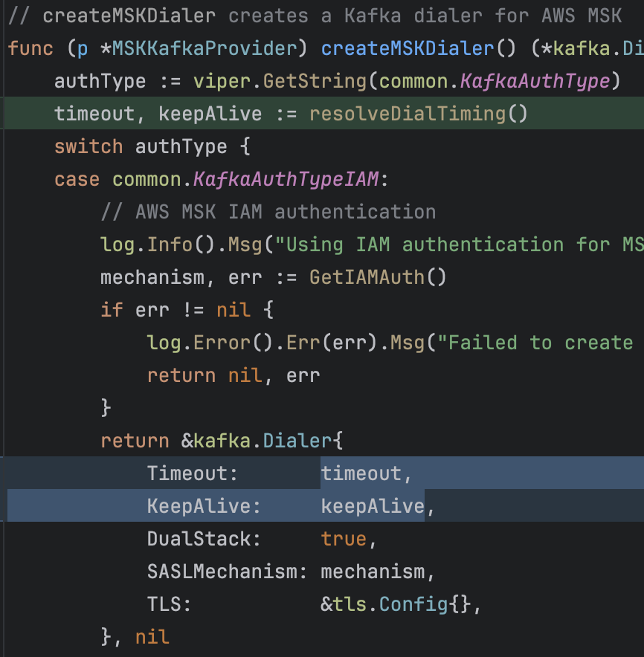The width and height of the screenshot is (644, 657).
Task: Click the kafka.Dialer struct literal type
Action: click(x=263, y=441)
